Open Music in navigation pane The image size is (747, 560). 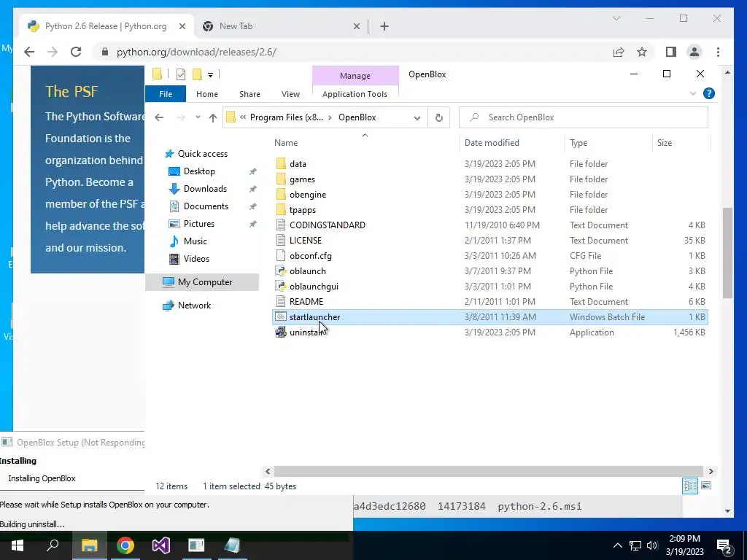tap(195, 241)
